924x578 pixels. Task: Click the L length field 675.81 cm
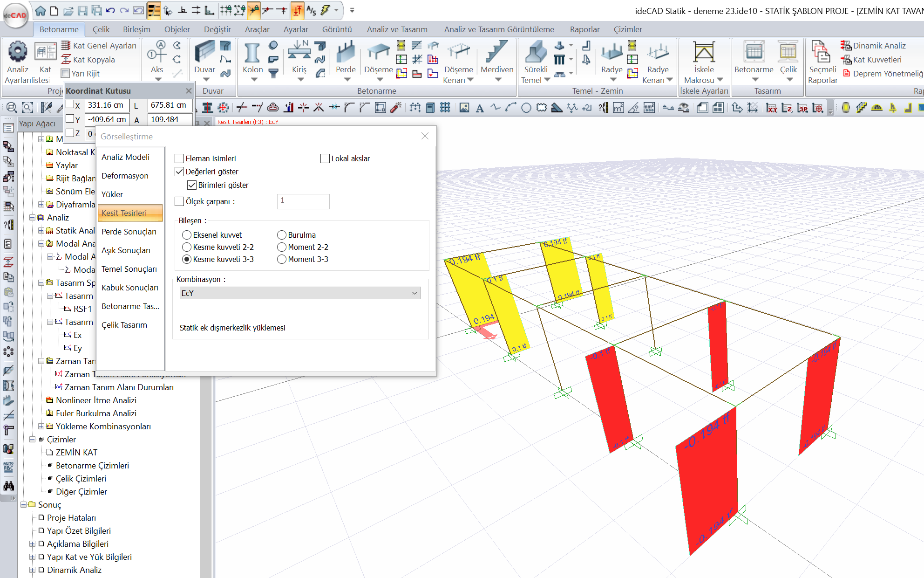click(170, 105)
